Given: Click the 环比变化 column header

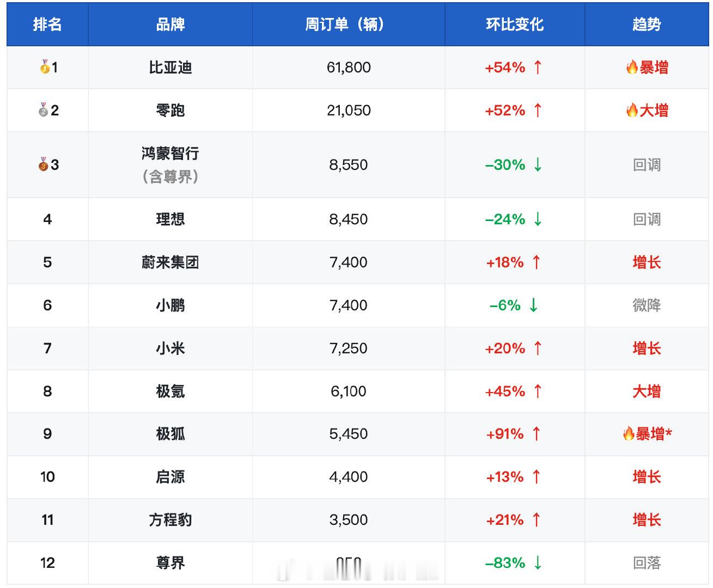Looking at the screenshot, I should [x=515, y=24].
